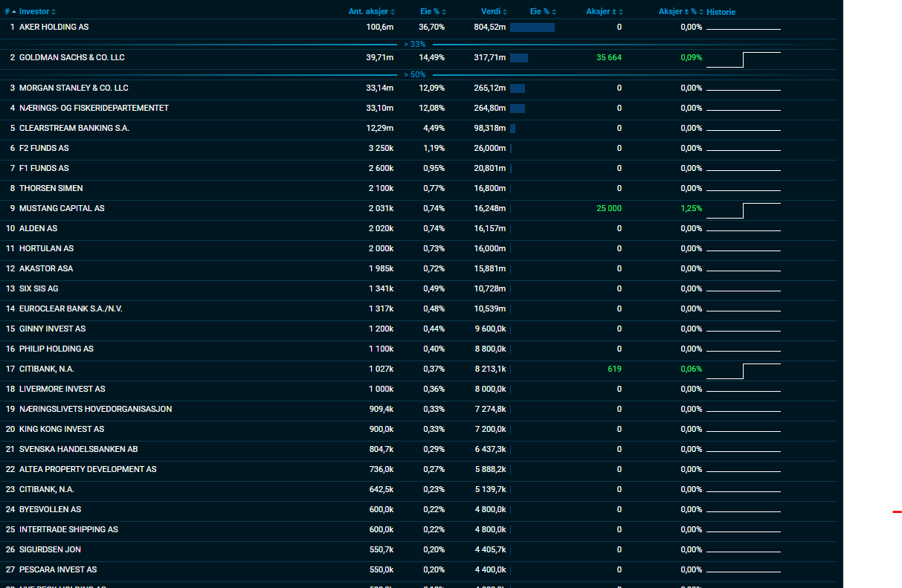
Task: Select MORGAN STANLEY & CO. LLC investor
Action: click(x=74, y=88)
